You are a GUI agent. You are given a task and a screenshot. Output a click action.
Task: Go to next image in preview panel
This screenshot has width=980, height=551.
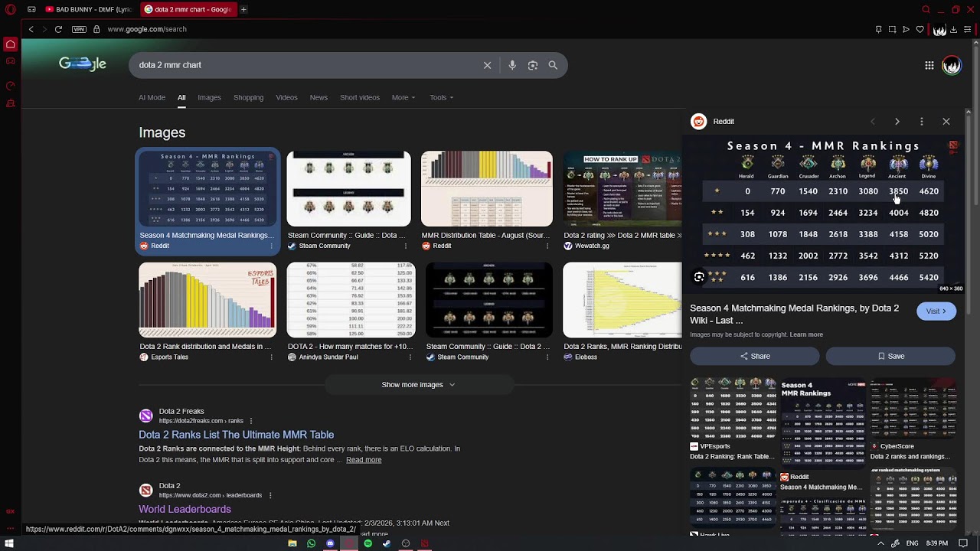pos(897,122)
